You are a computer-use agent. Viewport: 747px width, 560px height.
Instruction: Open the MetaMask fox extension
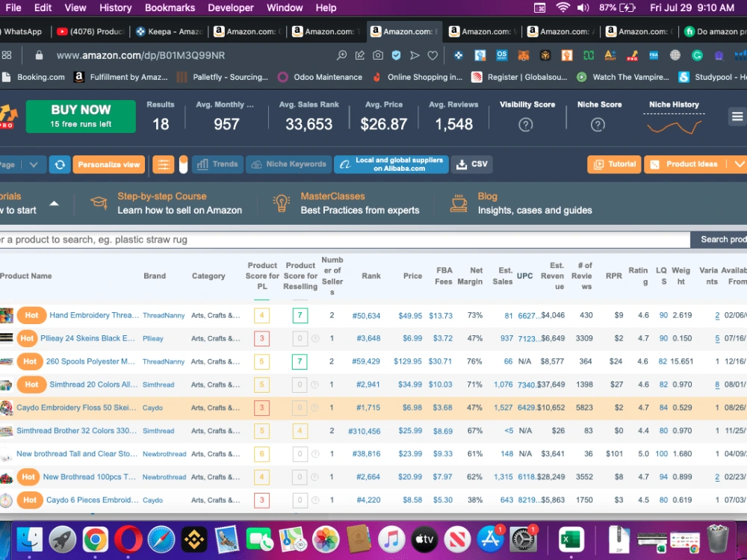pos(524,56)
